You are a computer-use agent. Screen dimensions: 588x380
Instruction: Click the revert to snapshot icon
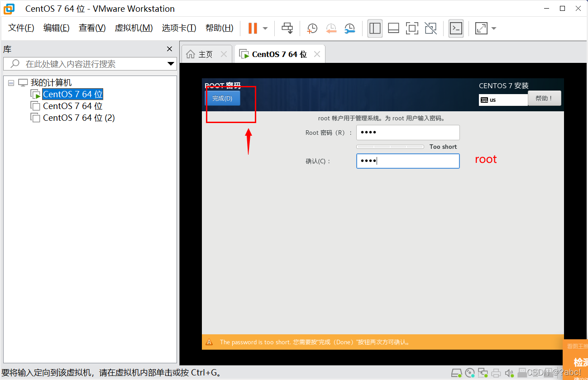(331, 28)
